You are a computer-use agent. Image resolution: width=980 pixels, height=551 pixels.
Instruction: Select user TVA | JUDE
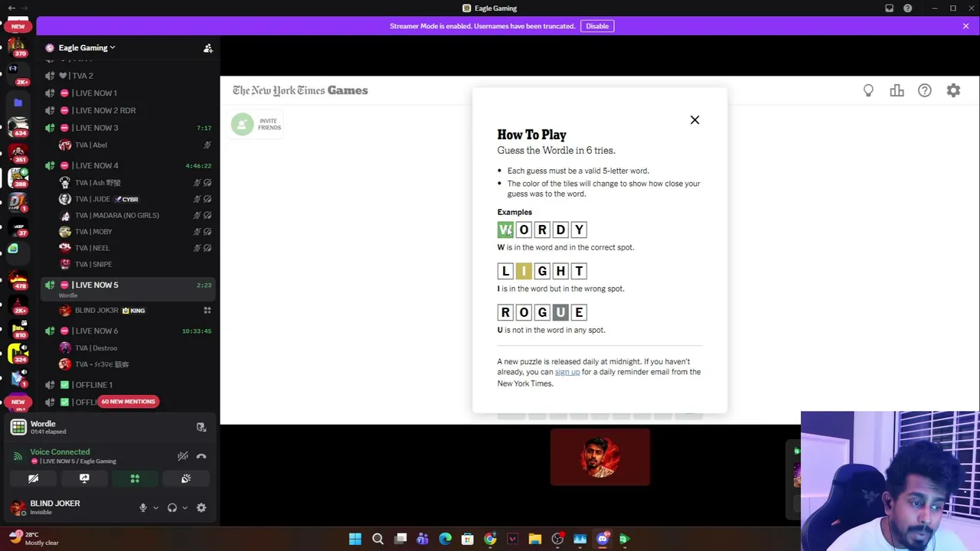135,199
